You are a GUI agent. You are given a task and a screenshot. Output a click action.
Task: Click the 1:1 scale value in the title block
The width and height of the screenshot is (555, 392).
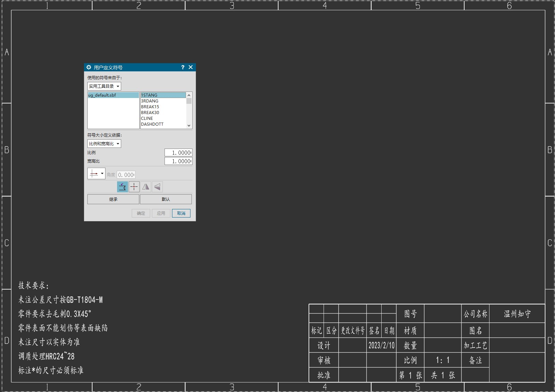(x=443, y=360)
